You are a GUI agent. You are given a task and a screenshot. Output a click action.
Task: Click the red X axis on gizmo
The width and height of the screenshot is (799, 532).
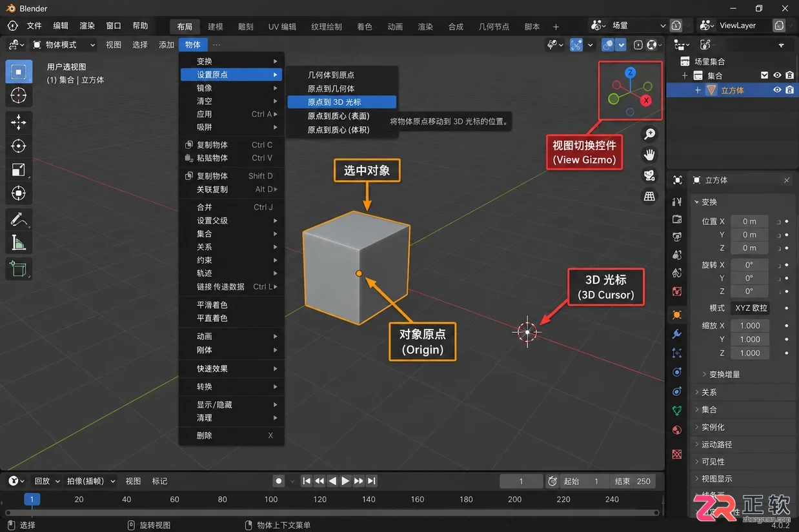pyautogui.click(x=646, y=101)
